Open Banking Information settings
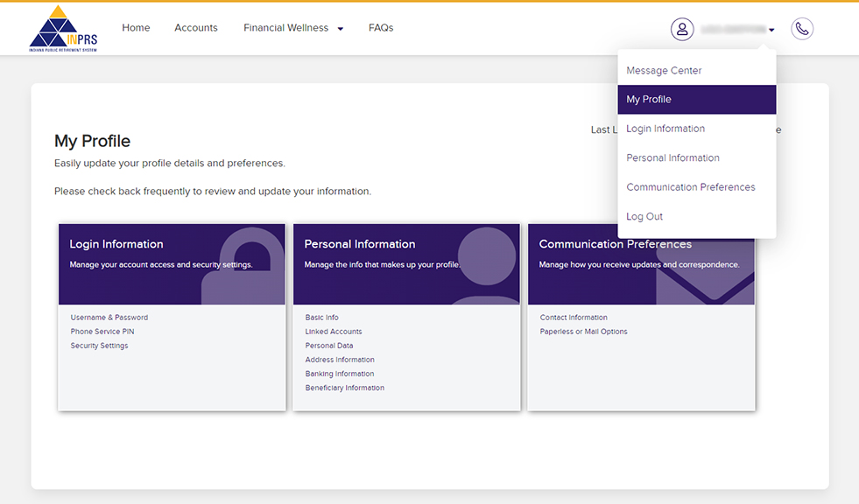The height and width of the screenshot is (504, 859). [x=339, y=373]
